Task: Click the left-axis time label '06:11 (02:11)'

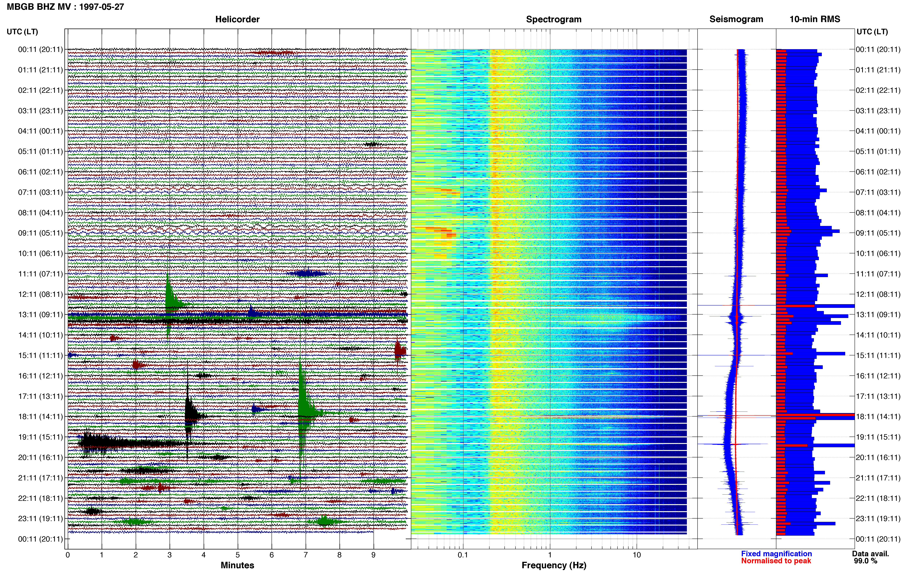Action: tap(40, 172)
